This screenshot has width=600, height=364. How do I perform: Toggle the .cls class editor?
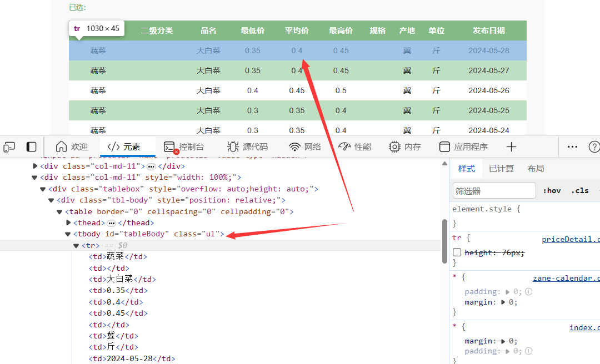click(581, 190)
